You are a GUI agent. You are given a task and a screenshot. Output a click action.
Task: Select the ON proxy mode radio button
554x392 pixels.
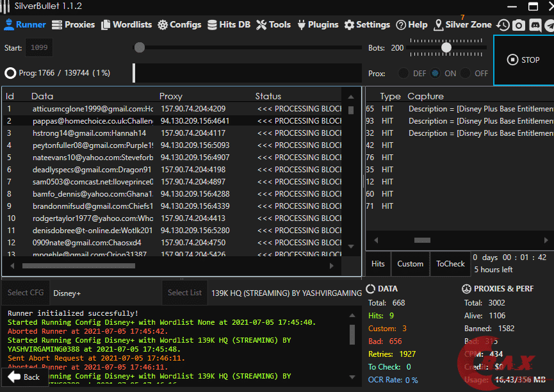(x=436, y=73)
